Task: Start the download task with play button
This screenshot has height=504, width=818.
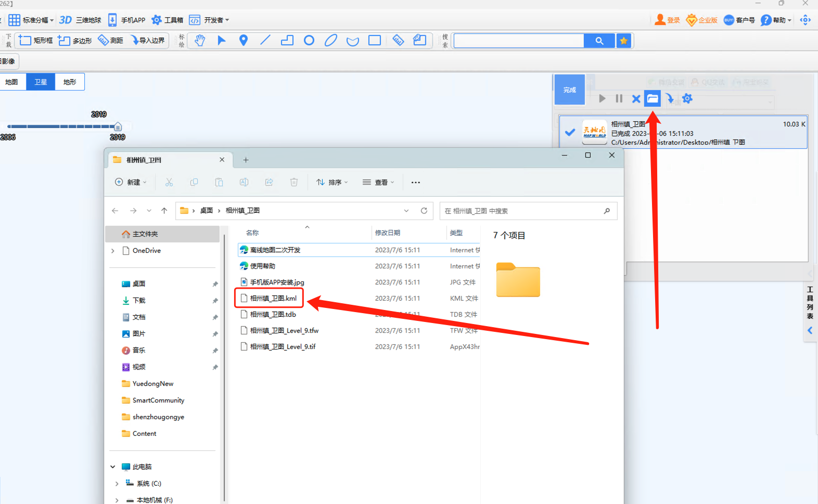Action: coord(602,98)
